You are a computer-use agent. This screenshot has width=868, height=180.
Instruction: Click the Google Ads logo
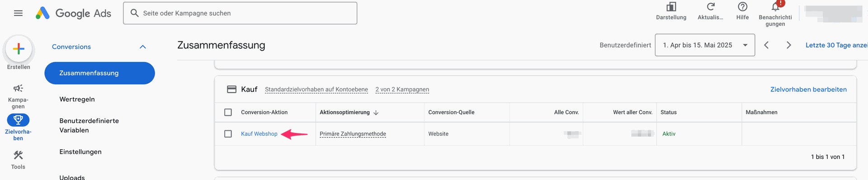pos(73,13)
